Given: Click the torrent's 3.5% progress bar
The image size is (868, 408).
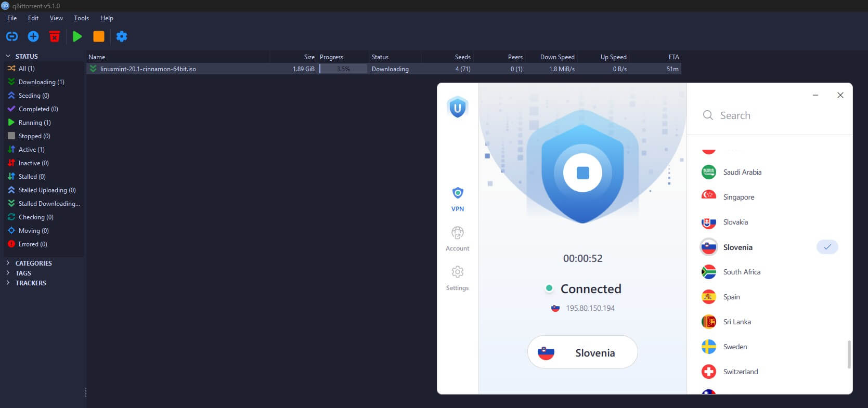Looking at the screenshot, I should [x=343, y=69].
